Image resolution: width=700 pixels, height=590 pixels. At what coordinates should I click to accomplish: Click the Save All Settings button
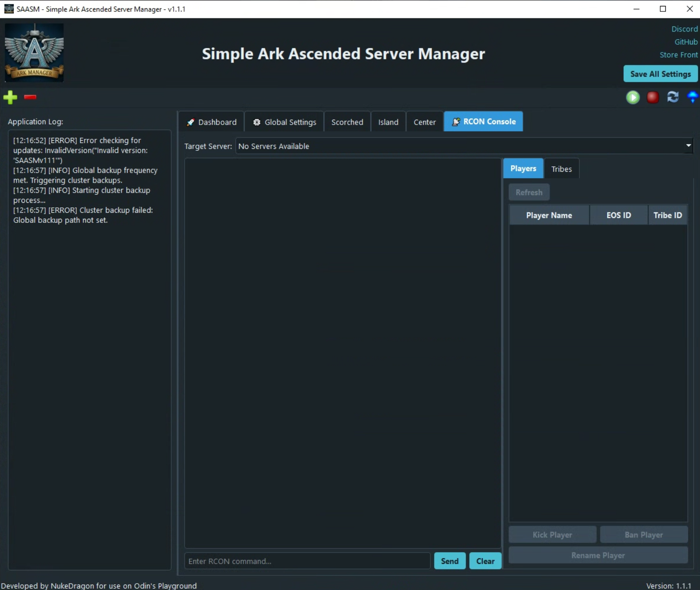pos(660,74)
